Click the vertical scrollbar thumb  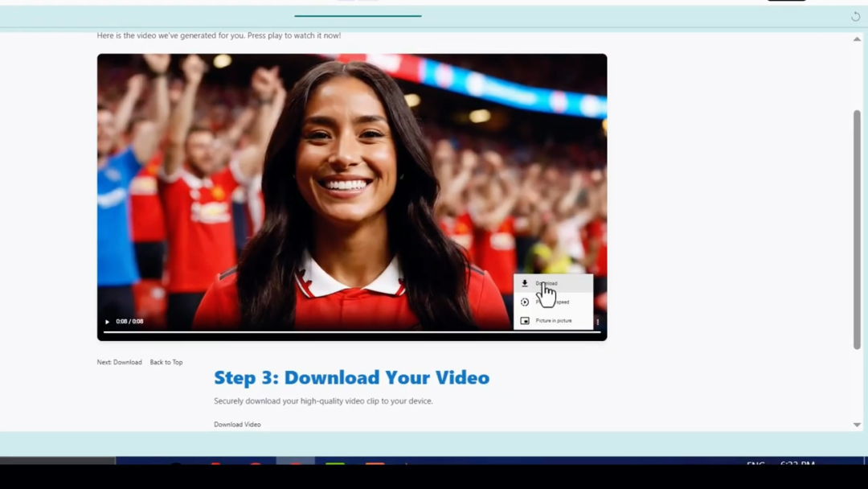pyautogui.click(x=857, y=229)
